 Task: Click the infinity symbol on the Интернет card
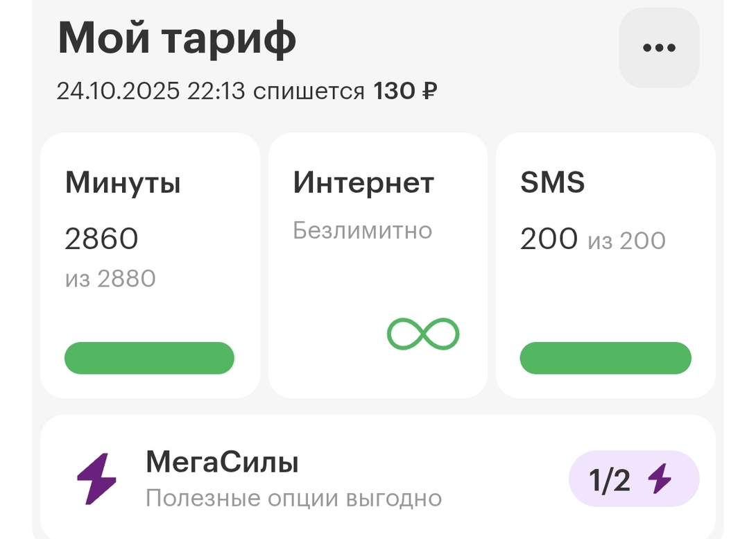(x=422, y=334)
